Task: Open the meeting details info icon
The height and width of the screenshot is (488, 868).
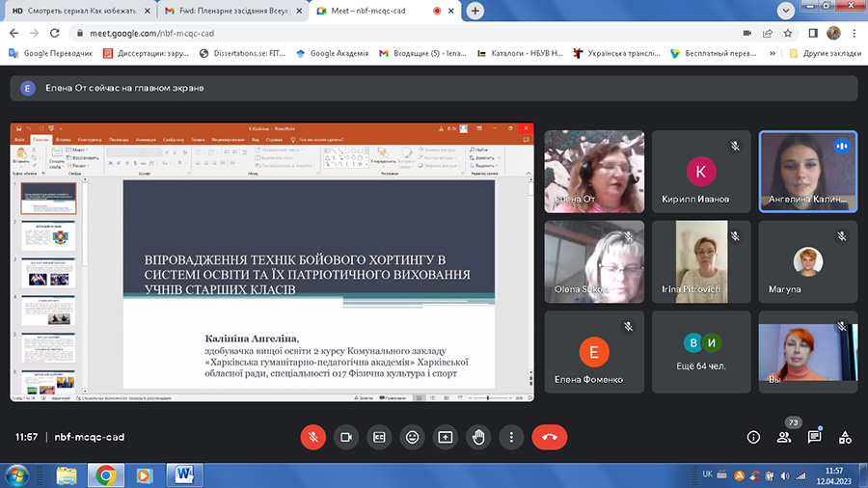Action: (753, 437)
